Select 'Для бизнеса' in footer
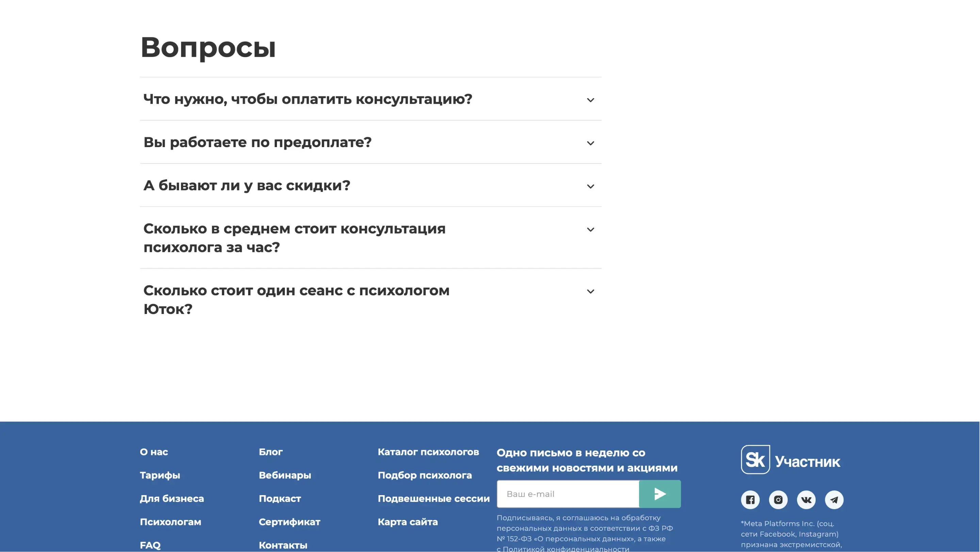980x552 pixels. tap(171, 498)
